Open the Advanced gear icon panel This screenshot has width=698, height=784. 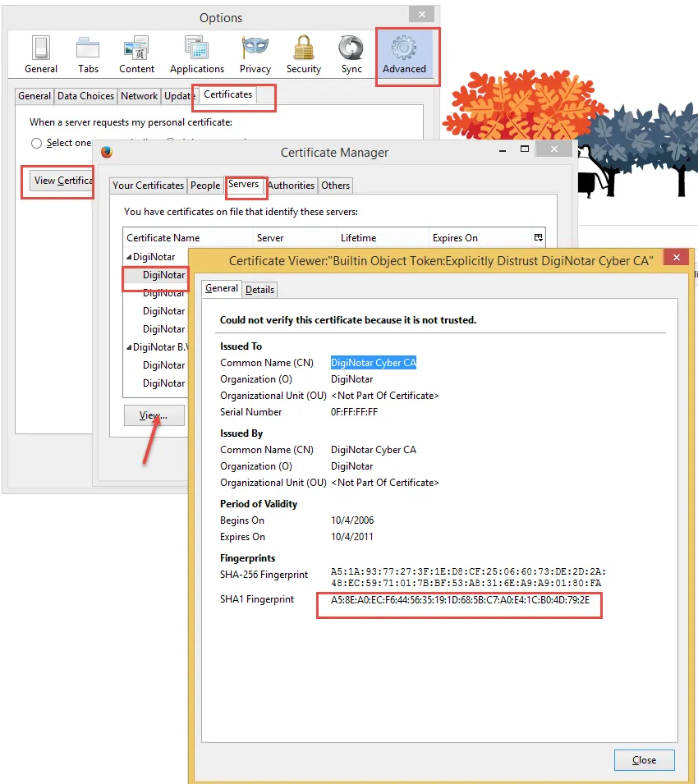[404, 55]
